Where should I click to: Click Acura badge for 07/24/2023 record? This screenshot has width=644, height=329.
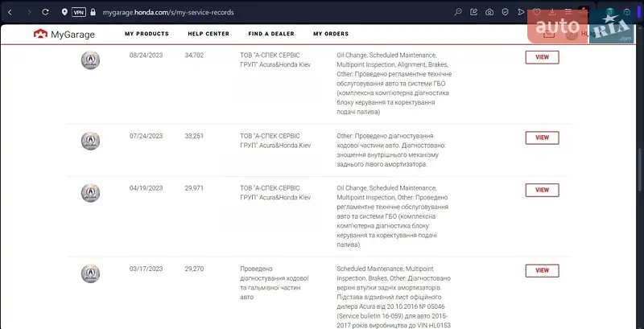[91, 141]
